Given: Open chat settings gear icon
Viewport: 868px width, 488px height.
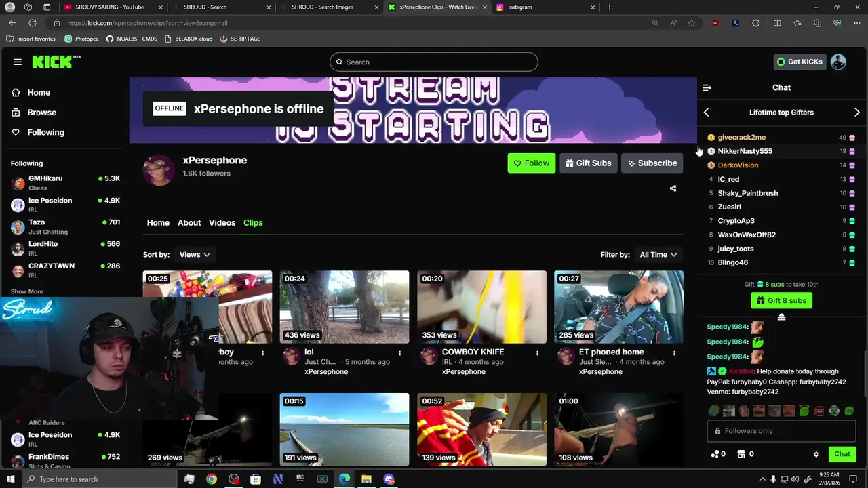Looking at the screenshot, I should coord(816,454).
